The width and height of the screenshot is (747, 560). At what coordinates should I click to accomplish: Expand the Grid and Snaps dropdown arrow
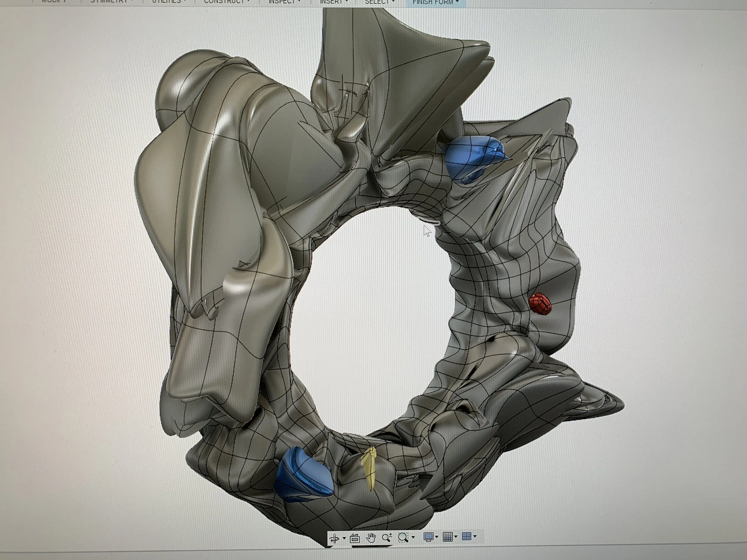click(456, 537)
